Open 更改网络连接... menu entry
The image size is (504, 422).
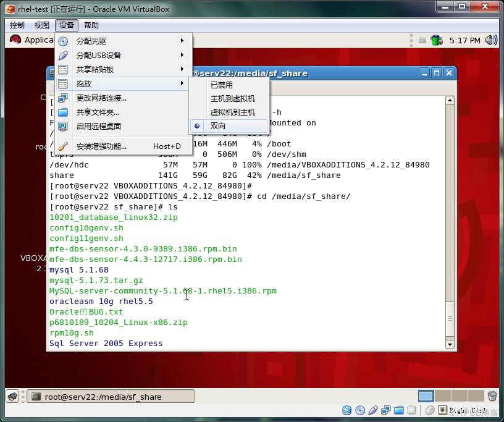click(122, 98)
